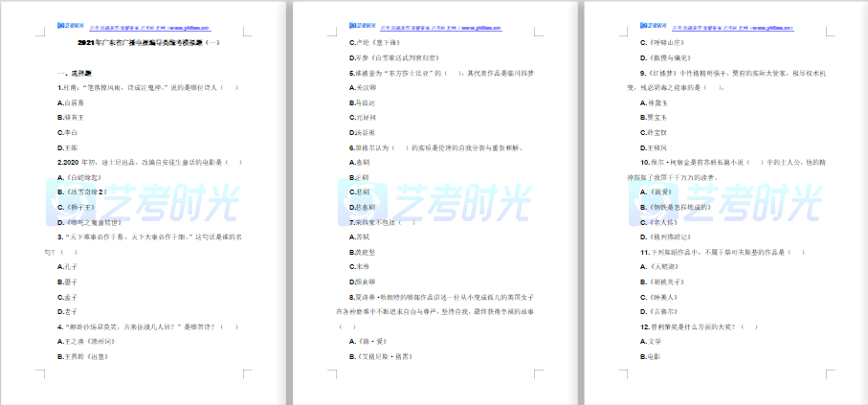Choose 'D.王熙凤' for question 9
The width and height of the screenshot is (868, 405).
point(653,146)
